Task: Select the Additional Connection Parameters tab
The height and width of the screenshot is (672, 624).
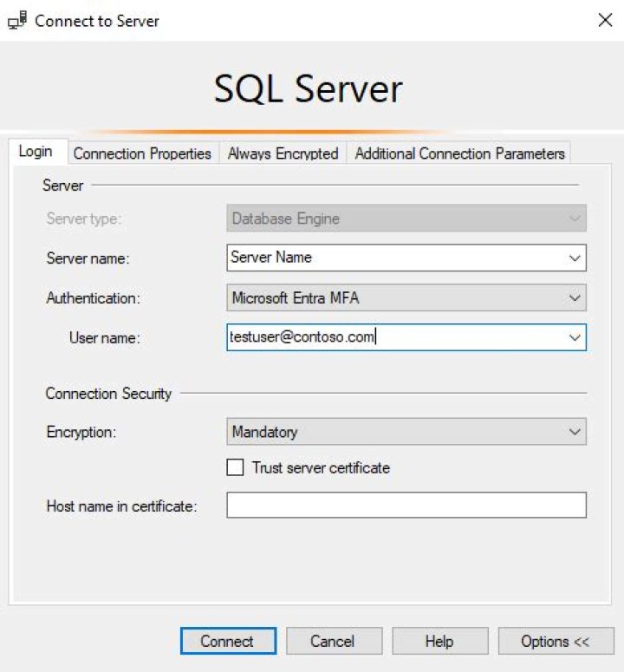Action: [x=459, y=153]
